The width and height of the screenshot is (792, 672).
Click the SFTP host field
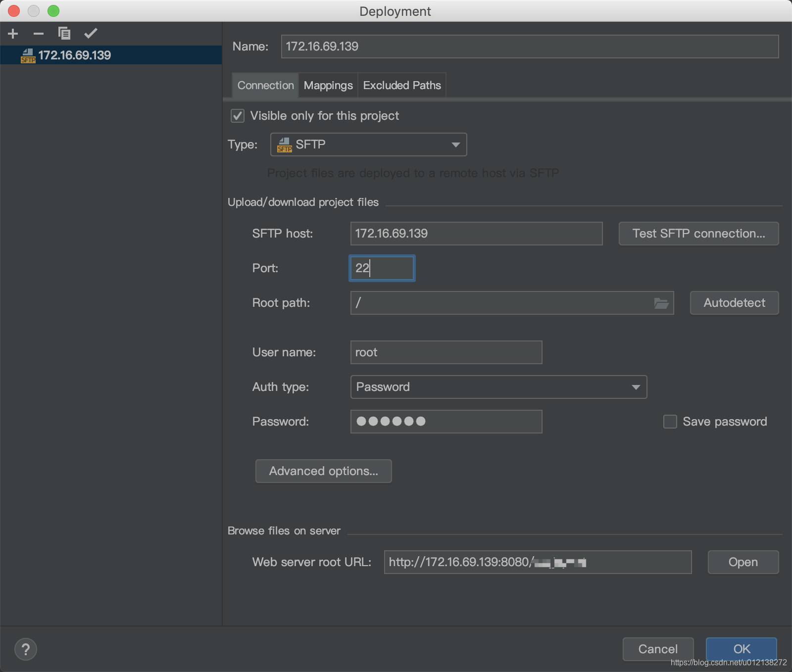pos(476,234)
